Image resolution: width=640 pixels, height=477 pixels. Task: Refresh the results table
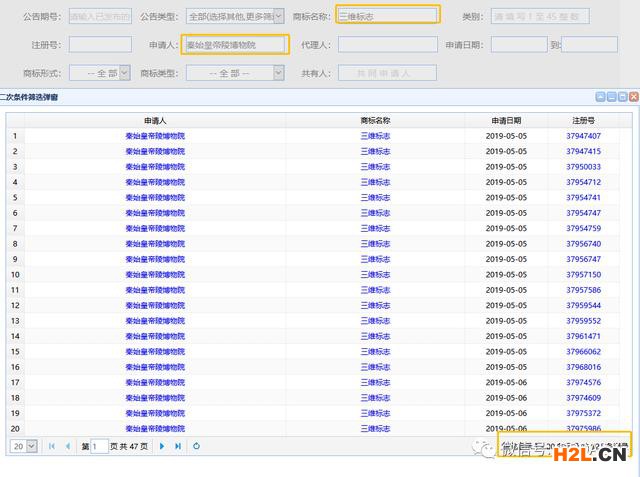[x=196, y=446]
